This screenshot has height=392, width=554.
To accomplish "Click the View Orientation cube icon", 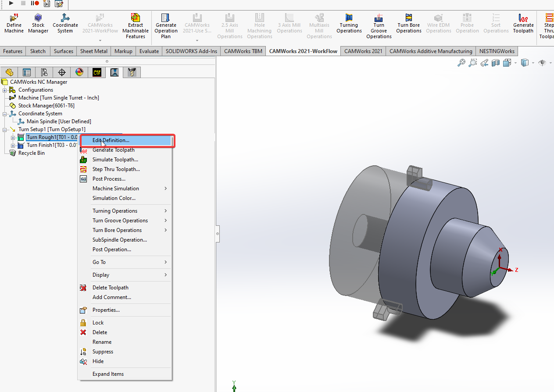I will coord(507,63).
